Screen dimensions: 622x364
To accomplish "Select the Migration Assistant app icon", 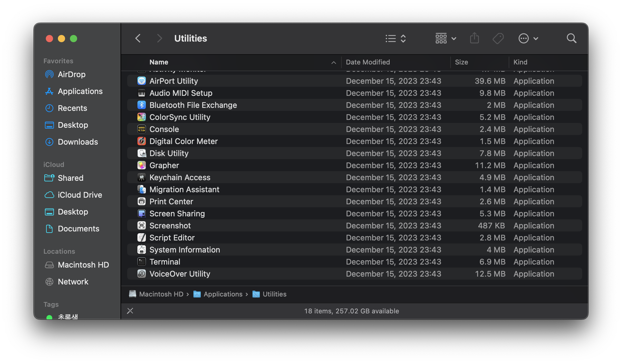I will 142,189.
